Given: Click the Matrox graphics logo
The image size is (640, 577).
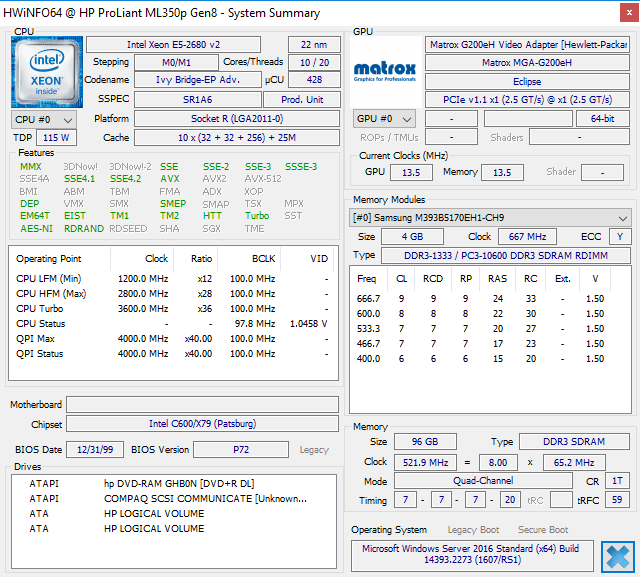Looking at the screenshot, I should (385, 71).
